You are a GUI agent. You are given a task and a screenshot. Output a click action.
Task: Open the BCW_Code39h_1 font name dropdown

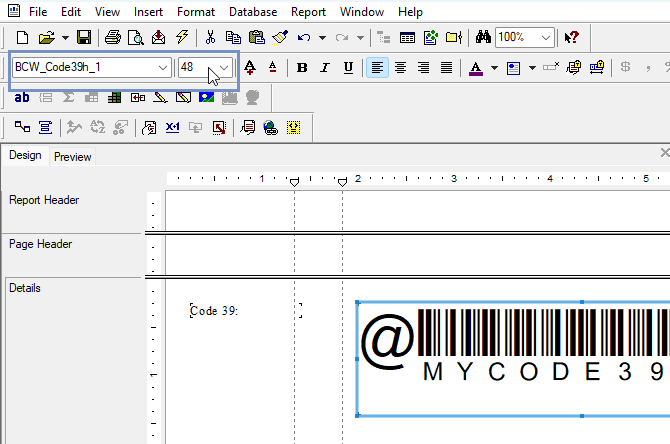(162, 68)
